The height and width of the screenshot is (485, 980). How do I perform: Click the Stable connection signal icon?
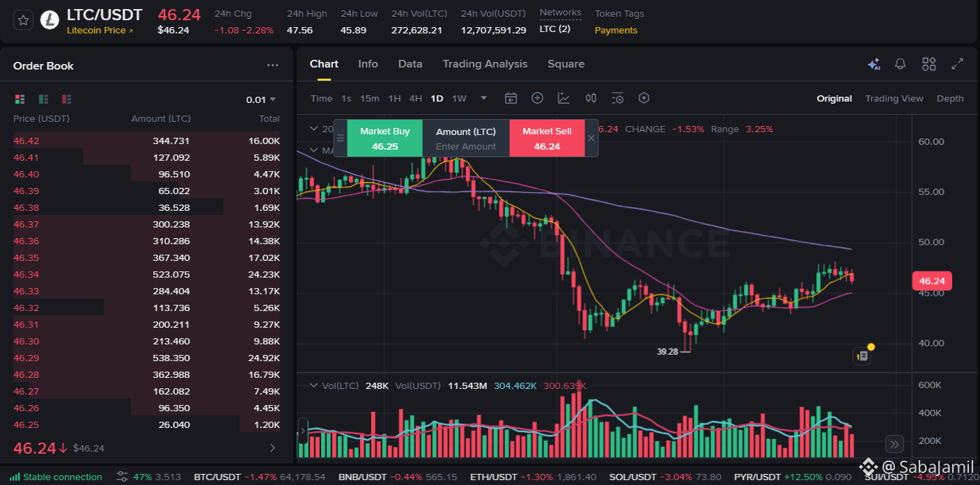[15, 477]
